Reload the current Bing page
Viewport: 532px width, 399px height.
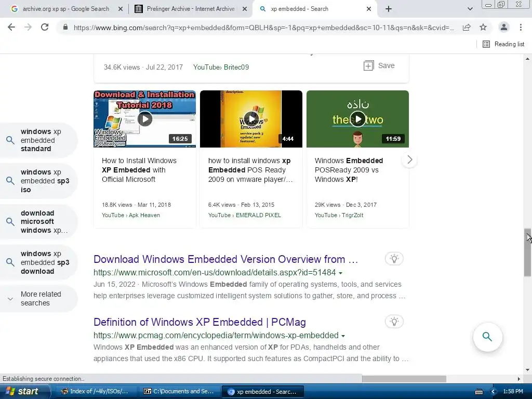45,27
